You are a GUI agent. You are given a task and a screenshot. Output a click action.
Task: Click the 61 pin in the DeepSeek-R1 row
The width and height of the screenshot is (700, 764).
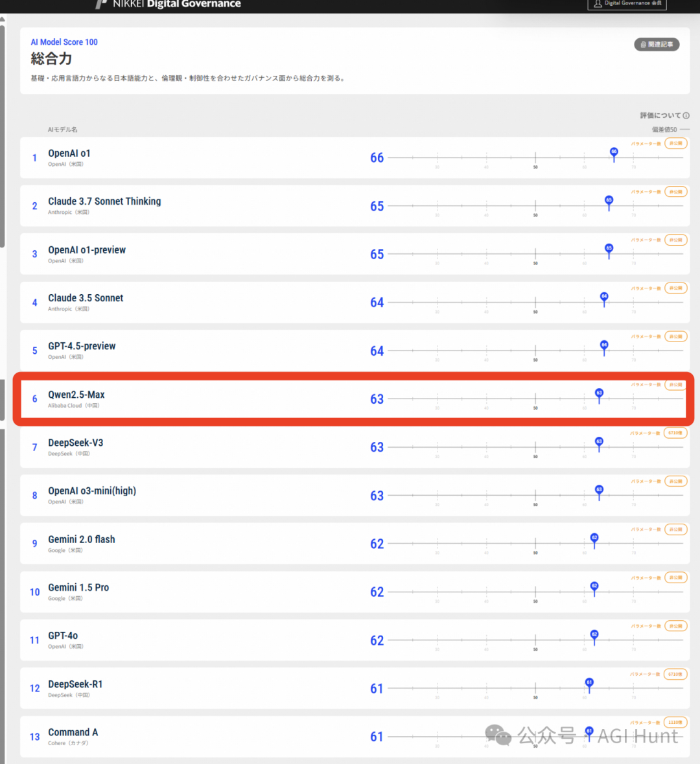point(589,684)
